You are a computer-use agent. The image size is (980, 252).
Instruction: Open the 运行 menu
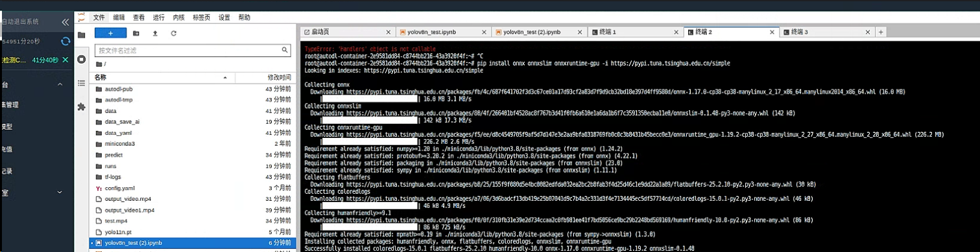[159, 17]
